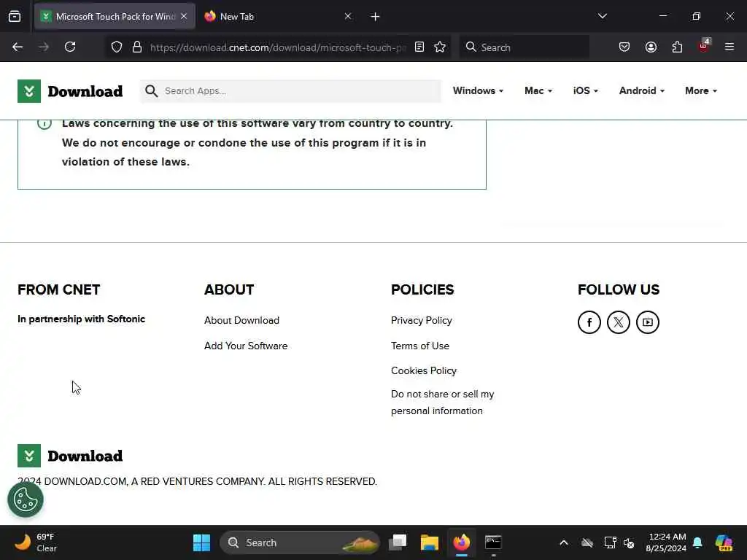
Task: Open the Cookies Policy link
Action: (x=424, y=370)
